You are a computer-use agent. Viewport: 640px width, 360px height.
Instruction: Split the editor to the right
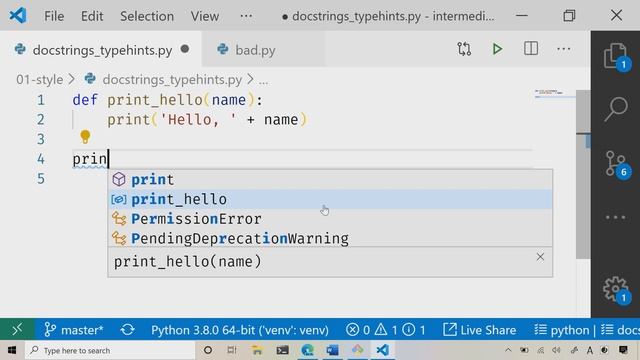pyautogui.click(x=531, y=49)
